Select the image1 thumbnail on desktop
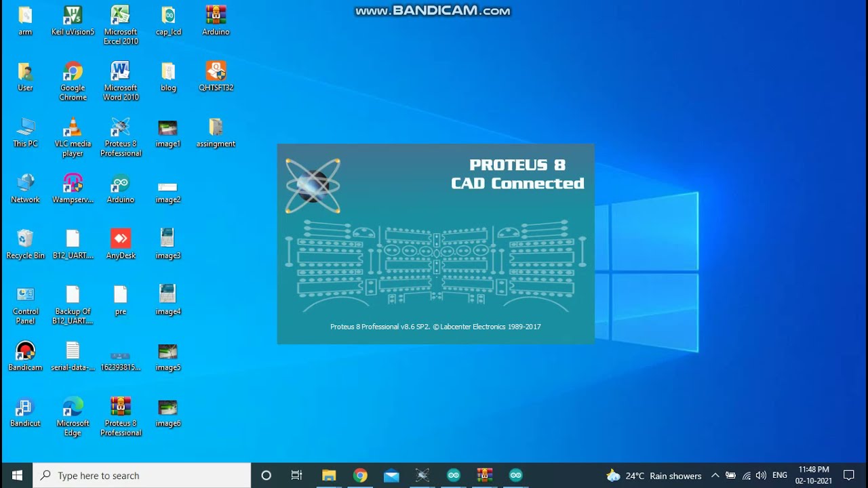Screen dimensions: 868x488 pos(167,128)
